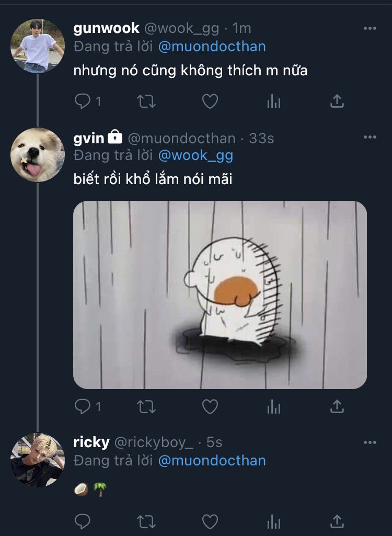Open @wook_gg mention link in gvin's reply
The image size is (392, 536).
click(195, 155)
